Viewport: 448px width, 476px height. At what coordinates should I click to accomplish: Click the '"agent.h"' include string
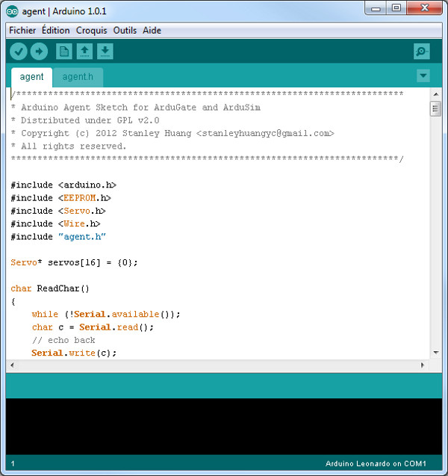(82, 237)
